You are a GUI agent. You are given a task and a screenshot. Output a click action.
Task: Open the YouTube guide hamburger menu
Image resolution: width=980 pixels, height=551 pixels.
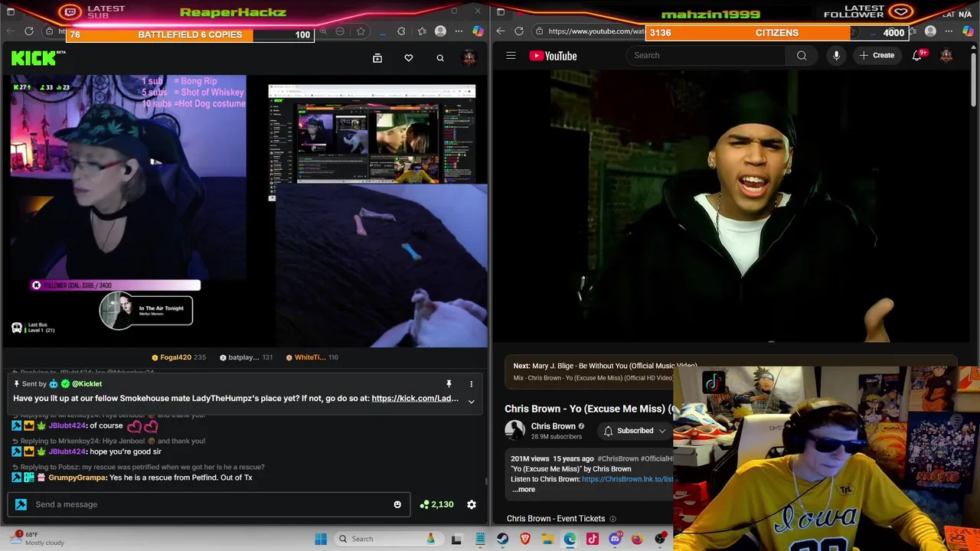point(511,55)
